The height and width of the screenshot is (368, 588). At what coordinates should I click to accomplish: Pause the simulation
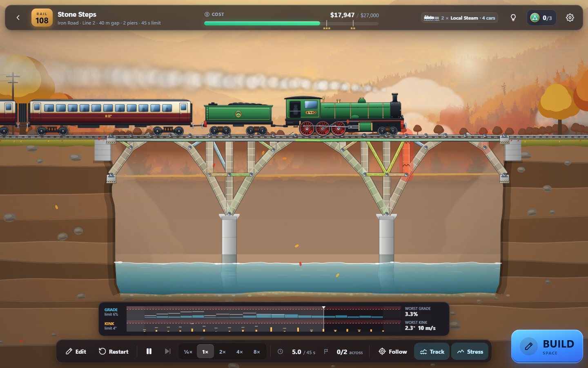click(149, 352)
